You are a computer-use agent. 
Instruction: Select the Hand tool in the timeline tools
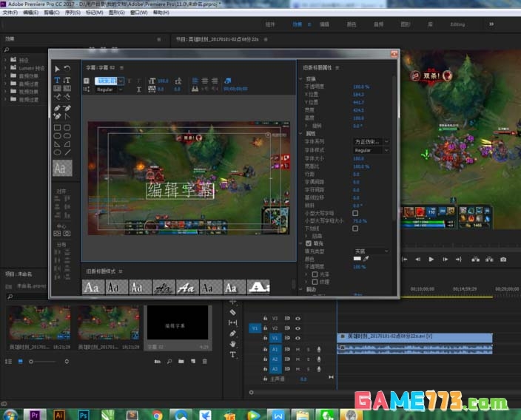click(x=232, y=344)
